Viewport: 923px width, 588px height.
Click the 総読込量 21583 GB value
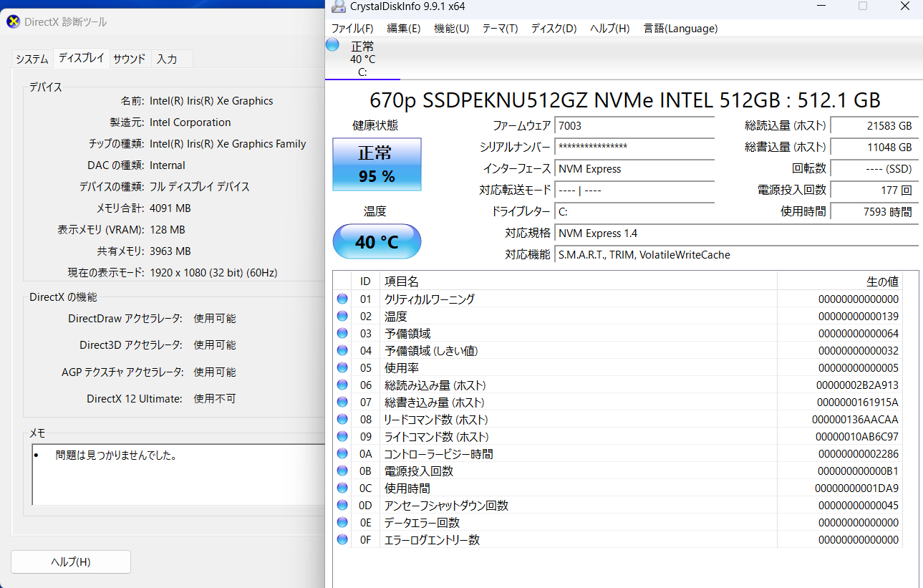pos(874,126)
